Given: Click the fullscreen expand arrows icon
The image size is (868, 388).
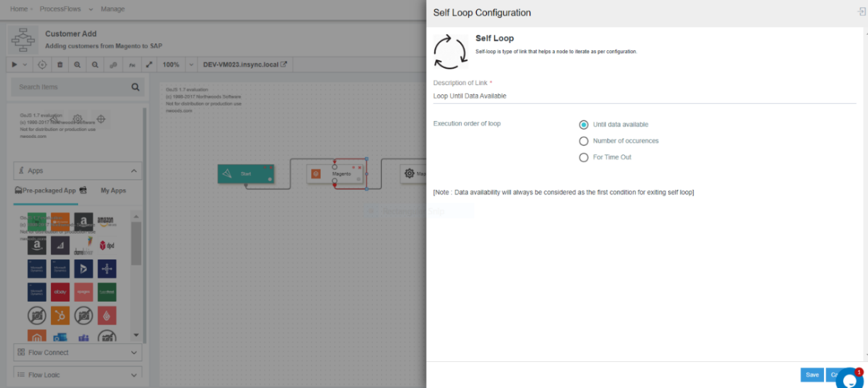Looking at the screenshot, I should tap(149, 65).
